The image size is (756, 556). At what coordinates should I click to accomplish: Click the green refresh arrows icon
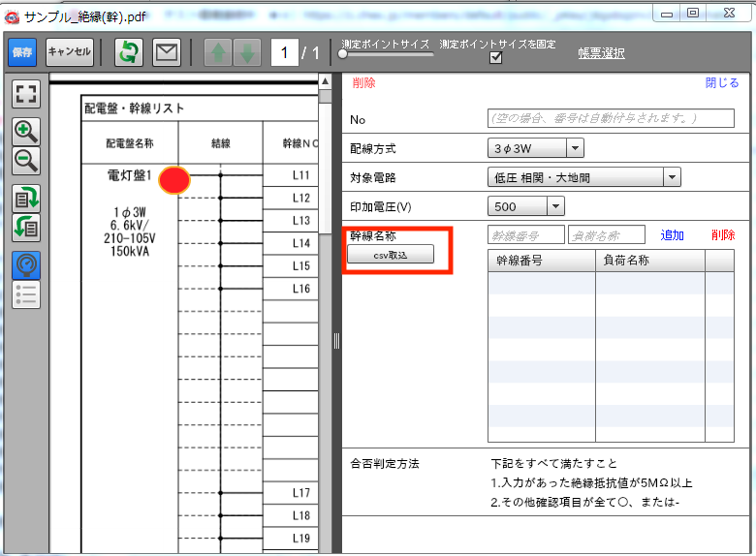pos(128,52)
